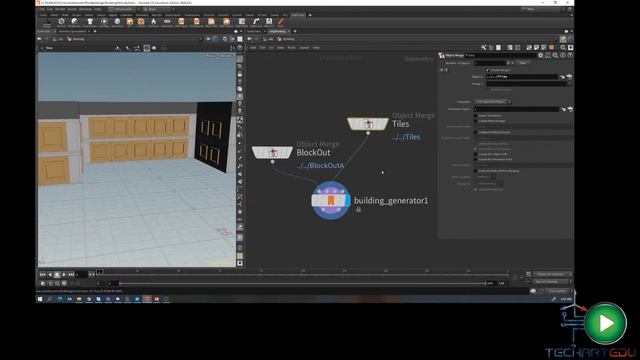Play the animation forward
This screenshot has height=360, width=640.
pyautogui.click(x=64, y=275)
